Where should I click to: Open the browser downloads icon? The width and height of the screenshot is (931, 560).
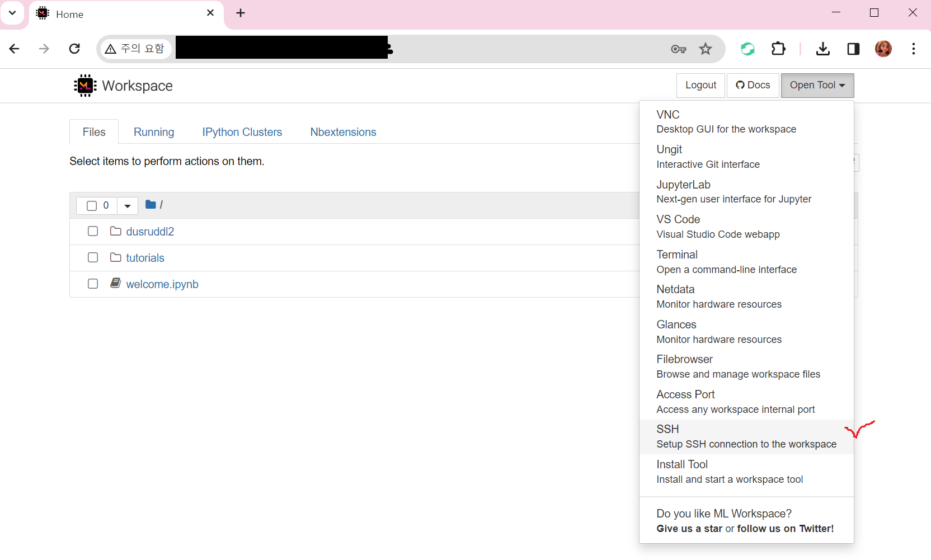tap(822, 49)
